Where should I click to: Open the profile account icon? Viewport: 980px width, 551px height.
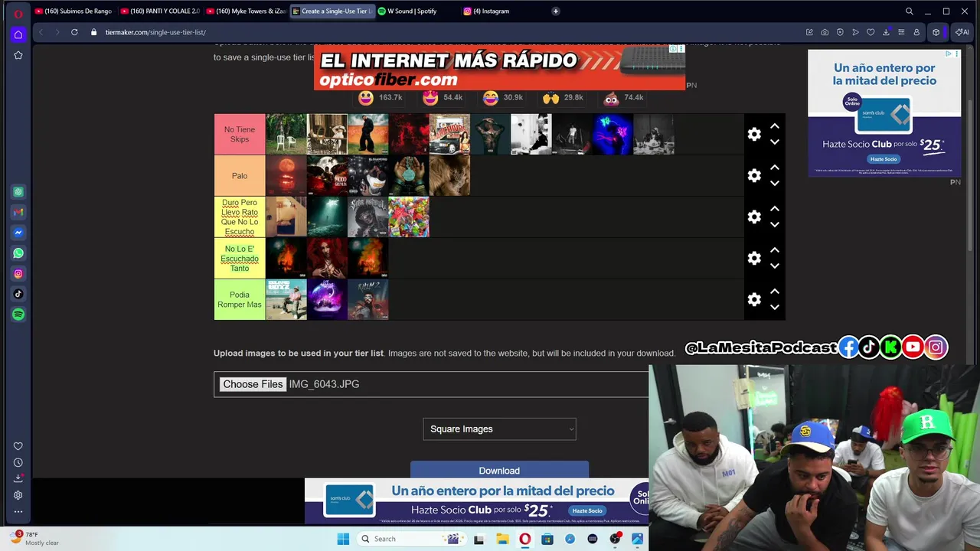pos(916,32)
